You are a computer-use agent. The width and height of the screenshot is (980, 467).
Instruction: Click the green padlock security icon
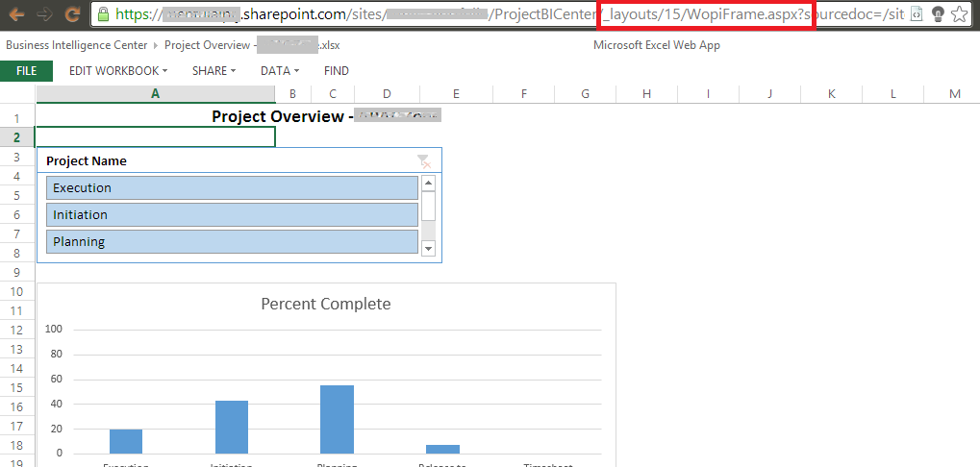click(104, 14)
